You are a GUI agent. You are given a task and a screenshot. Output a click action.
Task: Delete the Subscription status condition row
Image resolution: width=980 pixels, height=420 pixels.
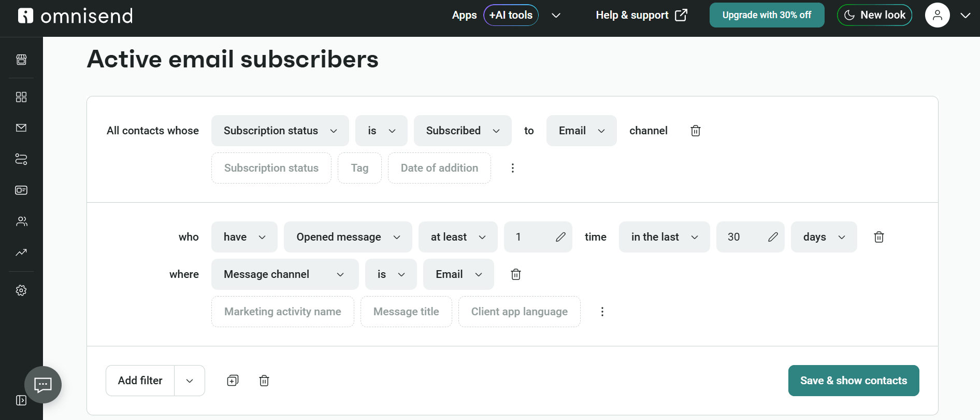pos(696,131)
